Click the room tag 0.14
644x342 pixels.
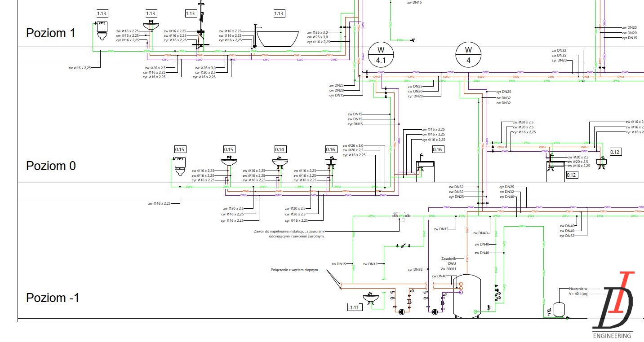click(280, 149)
